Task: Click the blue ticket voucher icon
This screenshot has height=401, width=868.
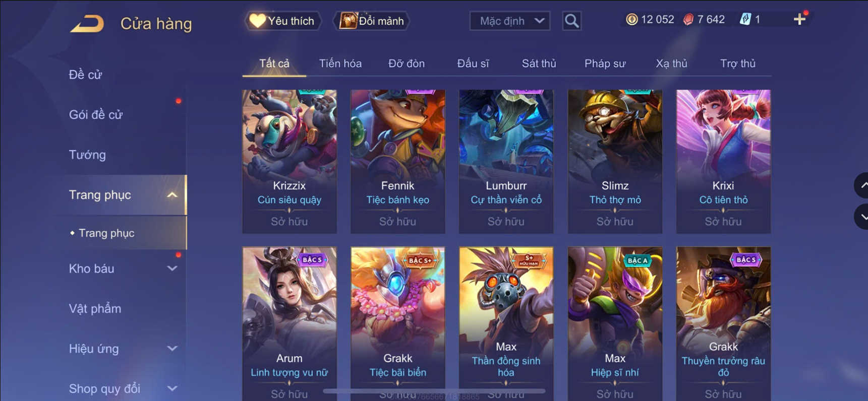Action: (745, 20)
